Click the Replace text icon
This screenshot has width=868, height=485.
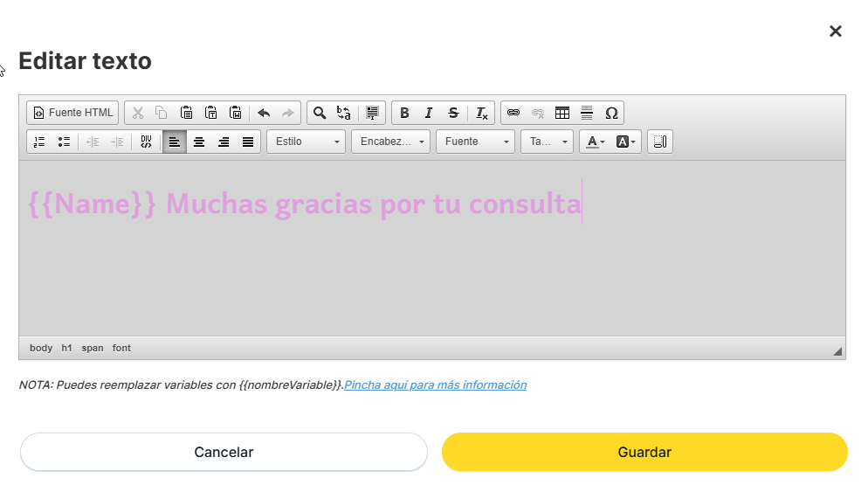click(x=344, y=113)
